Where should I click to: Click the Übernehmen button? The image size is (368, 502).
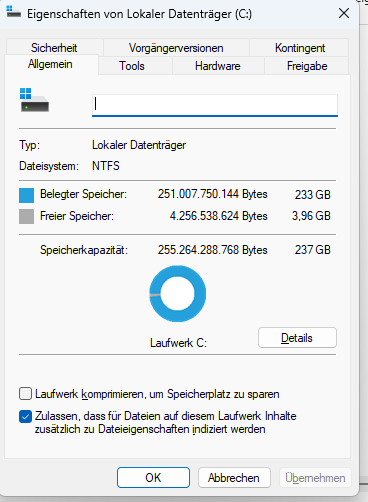tap(315, 478)
